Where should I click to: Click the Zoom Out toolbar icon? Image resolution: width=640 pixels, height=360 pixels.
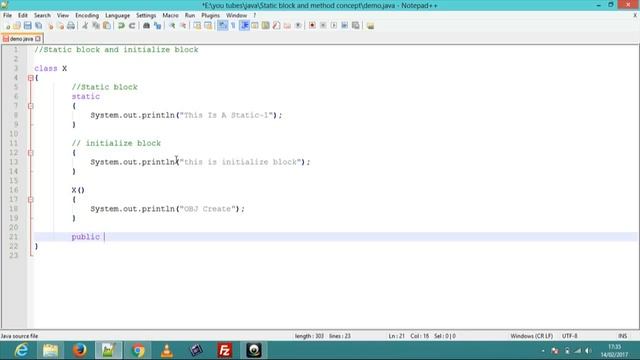[x=183, y=26]
